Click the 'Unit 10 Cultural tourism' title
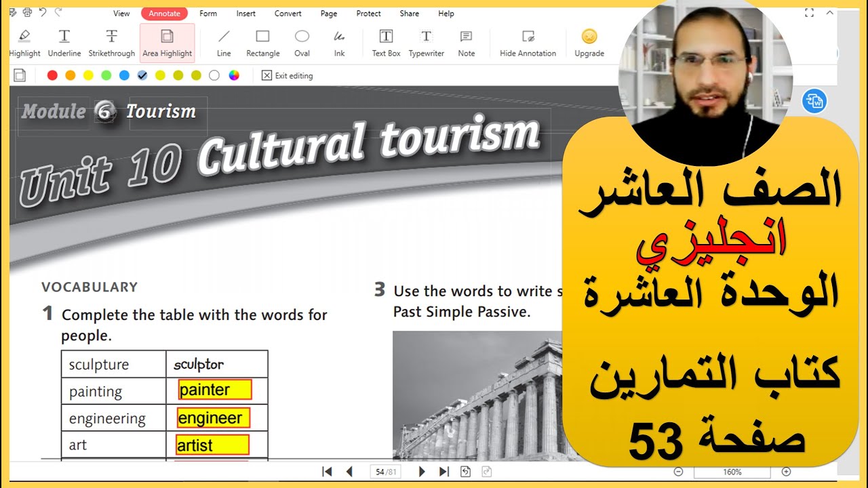 (279, 161)
